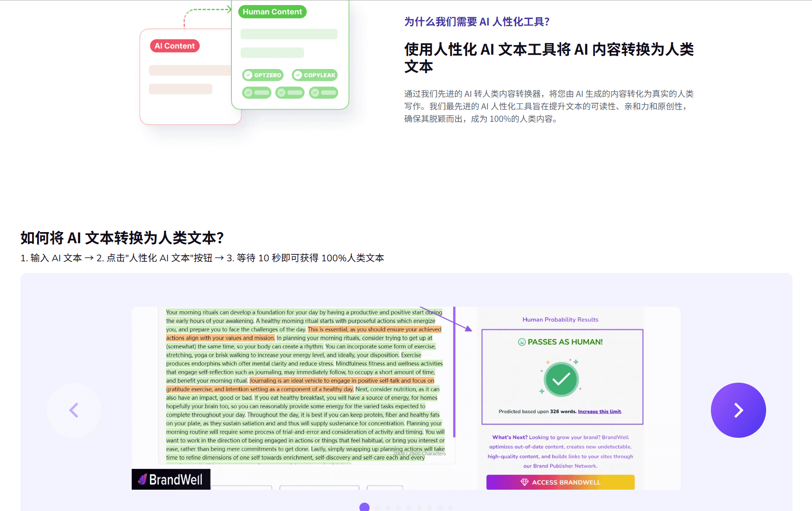This screenshot has width=812, height=511.
Task: Click the BrandWell logo icon
Action: [141, 480]
